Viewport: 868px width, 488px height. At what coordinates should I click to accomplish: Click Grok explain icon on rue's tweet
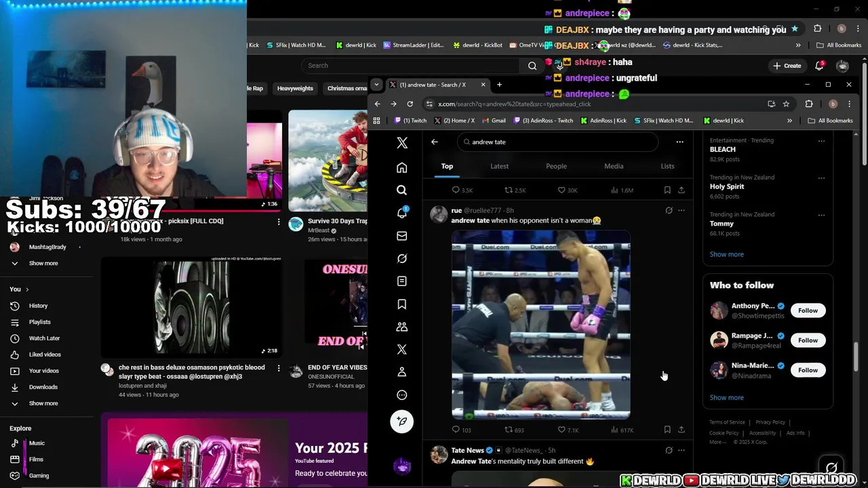pyautogui.click(x=669, y=210)
